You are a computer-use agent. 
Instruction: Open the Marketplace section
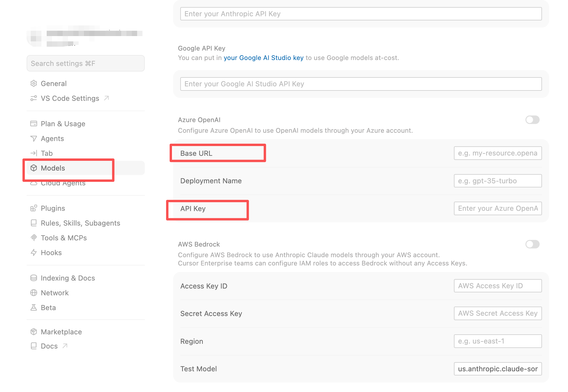point(86,332)
